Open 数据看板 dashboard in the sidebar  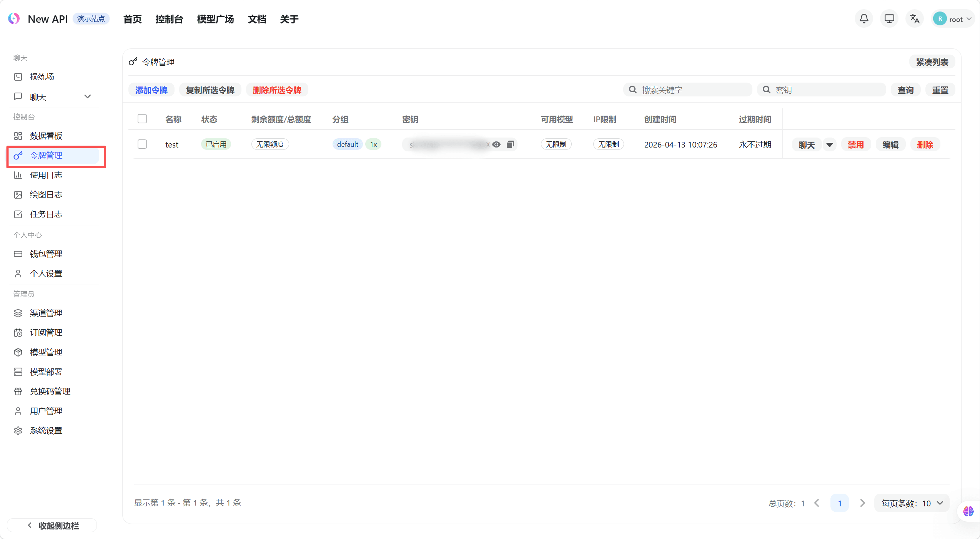[x=45, y=136]
